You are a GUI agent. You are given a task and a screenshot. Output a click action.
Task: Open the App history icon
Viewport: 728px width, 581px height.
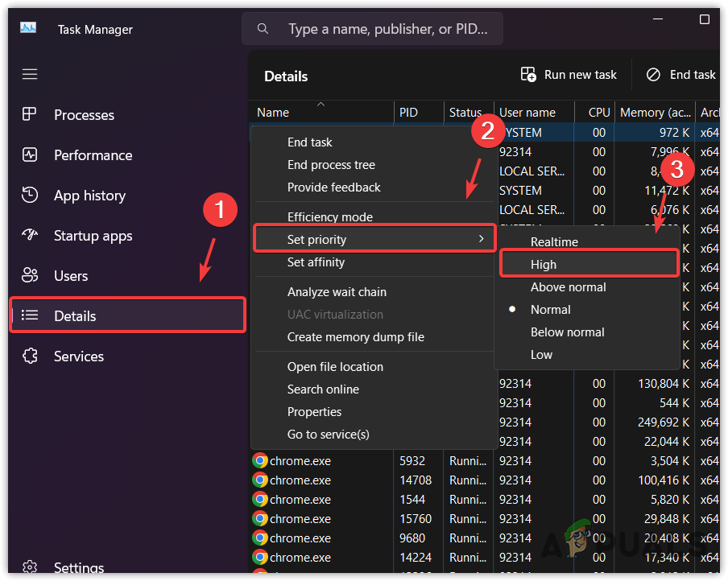tap(30, 195)
